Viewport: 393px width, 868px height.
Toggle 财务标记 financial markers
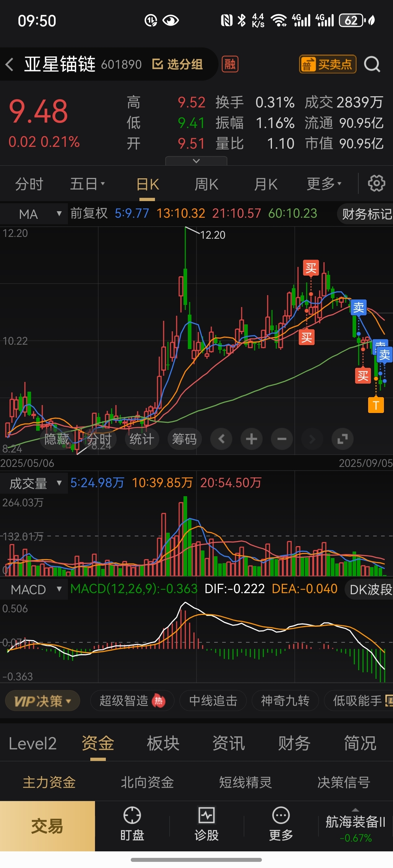pyautogui.click(x=365, y=214)
